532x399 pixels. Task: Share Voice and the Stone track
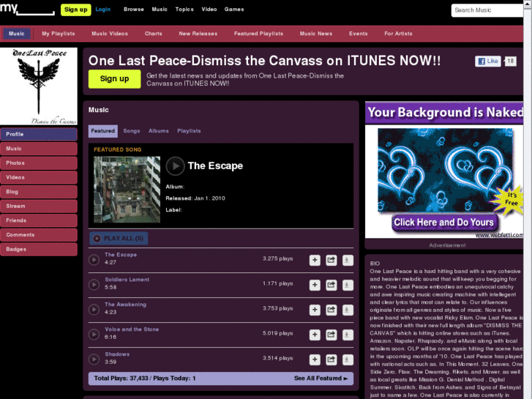tap(331, 335)
